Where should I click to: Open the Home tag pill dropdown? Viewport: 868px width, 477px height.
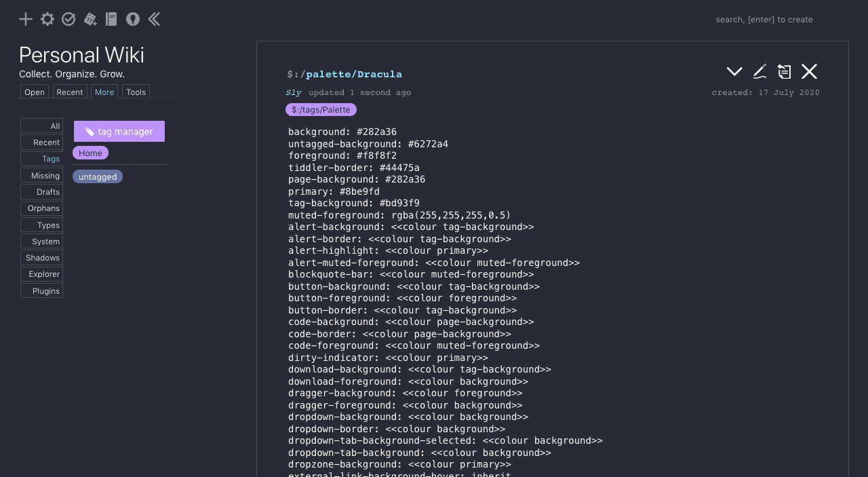pyautogui.click(x=90, y=153)
